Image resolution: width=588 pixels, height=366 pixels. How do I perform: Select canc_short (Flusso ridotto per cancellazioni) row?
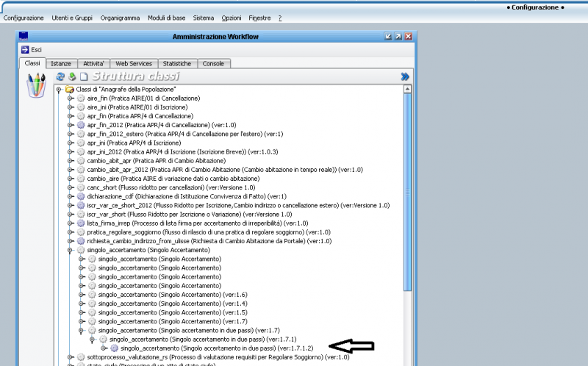pyautogui.click(x=171, y=187)
